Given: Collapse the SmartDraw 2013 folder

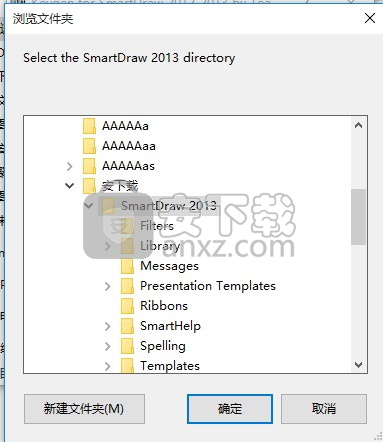Looking at the screenshot, I should 89,206.
